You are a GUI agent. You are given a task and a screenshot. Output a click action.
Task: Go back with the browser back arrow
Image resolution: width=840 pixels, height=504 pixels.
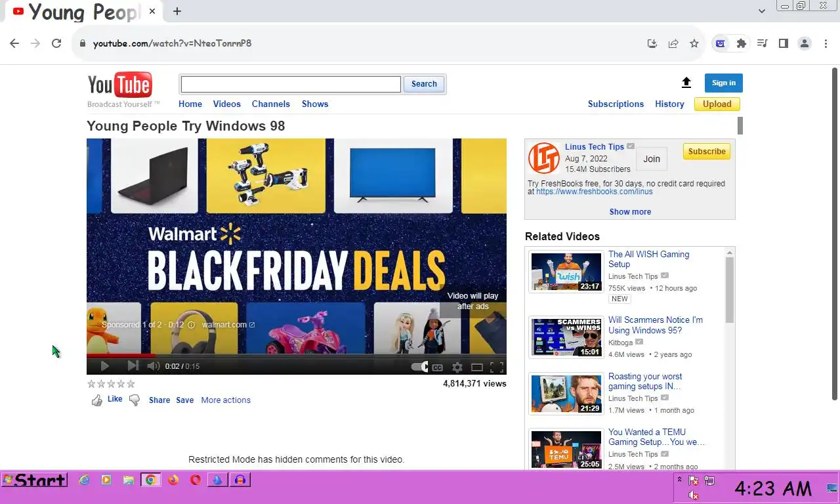[x=14, y=43]
